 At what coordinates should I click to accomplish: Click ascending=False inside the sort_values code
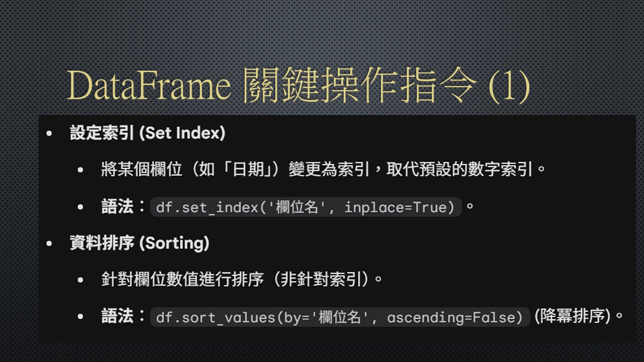(x=454, y=318)
